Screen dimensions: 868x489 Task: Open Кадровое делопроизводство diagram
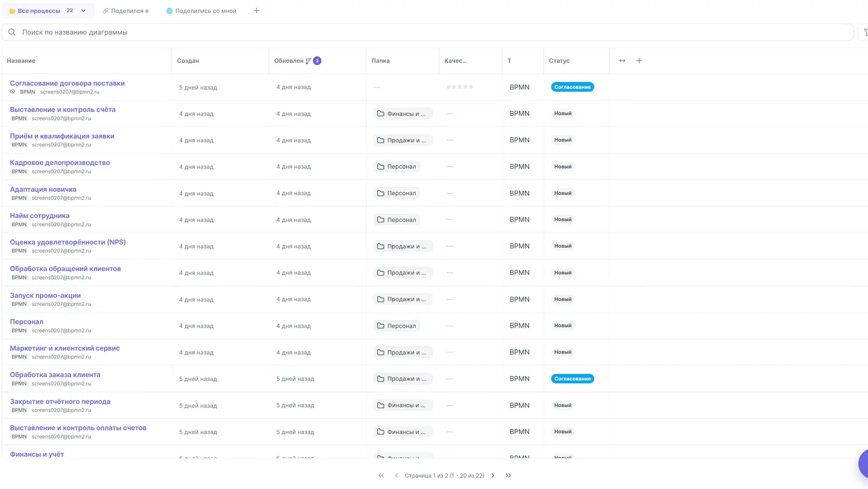click(60, 163)
